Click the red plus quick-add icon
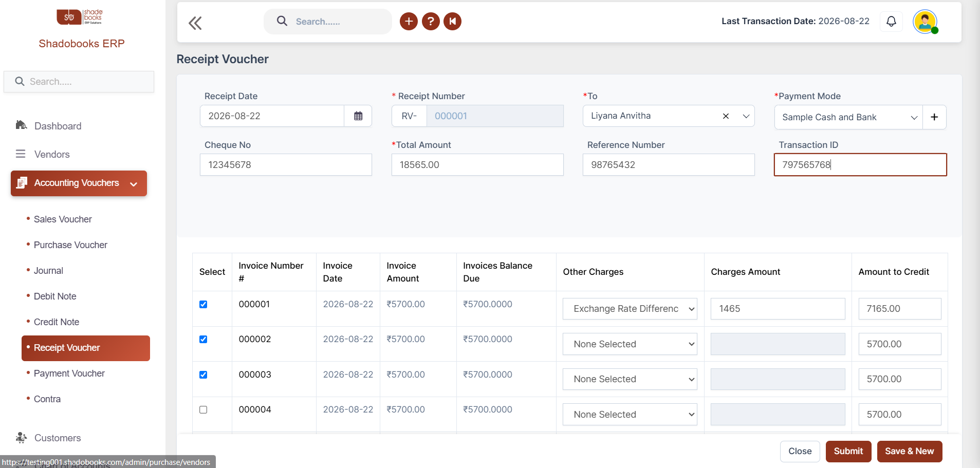The height and width of the screenshot is (468, 980). tap(409, 21)
